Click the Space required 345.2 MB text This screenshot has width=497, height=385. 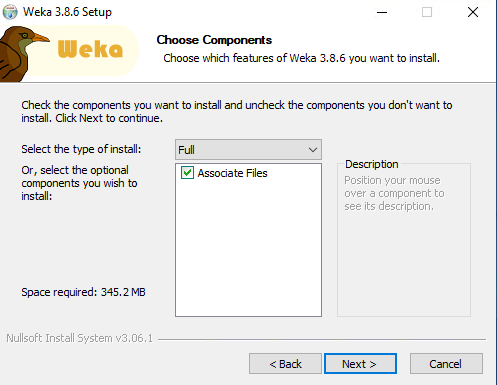pyautogui.click(x=83, y=292)
